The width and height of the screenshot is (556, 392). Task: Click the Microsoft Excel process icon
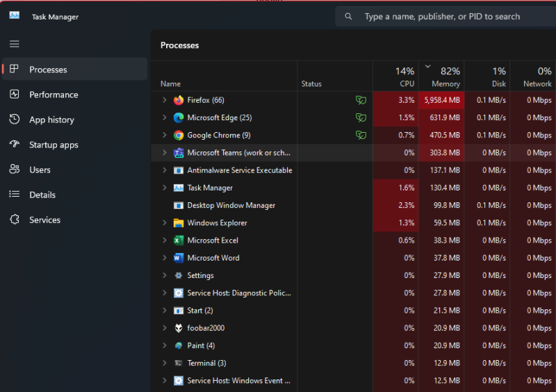179,240
